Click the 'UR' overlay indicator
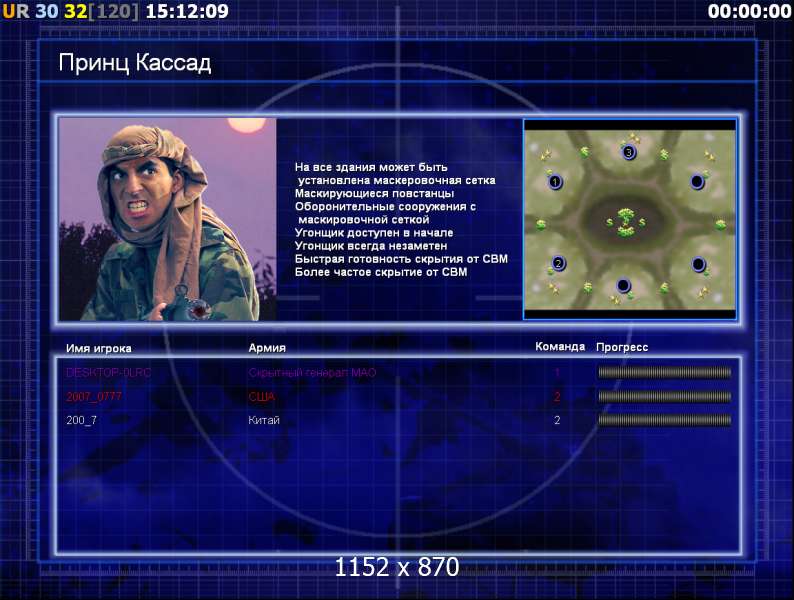 [16, 11]
